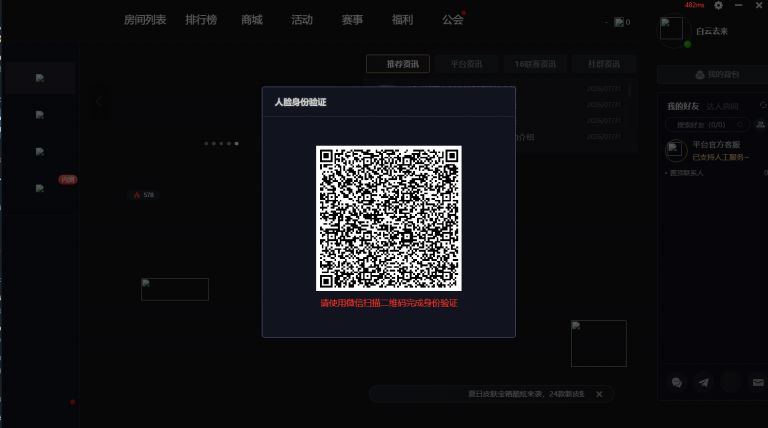Image resolution: width=768 pixels, height=428 pixels.
Task: Open the 排行榜 menu
Action: 201,20
